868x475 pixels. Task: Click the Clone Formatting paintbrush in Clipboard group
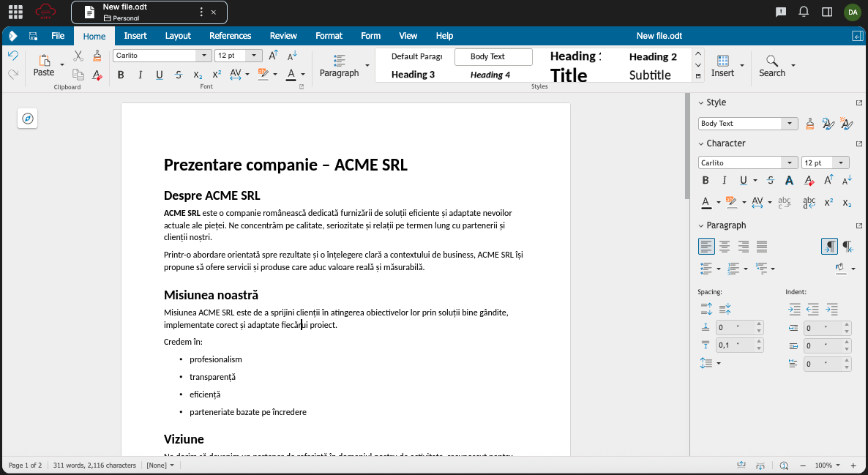[97, 56]
